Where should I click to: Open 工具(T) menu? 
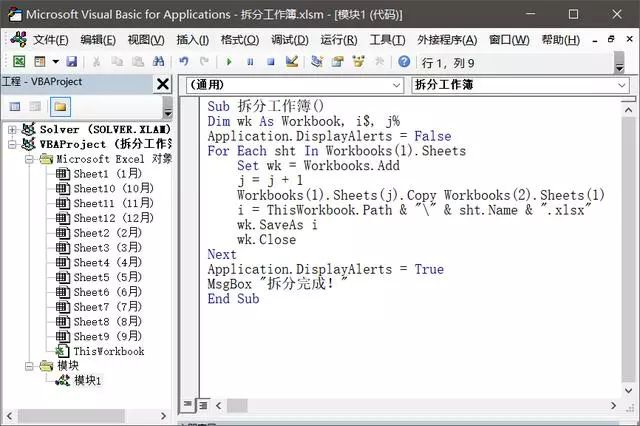coord(387,40)
